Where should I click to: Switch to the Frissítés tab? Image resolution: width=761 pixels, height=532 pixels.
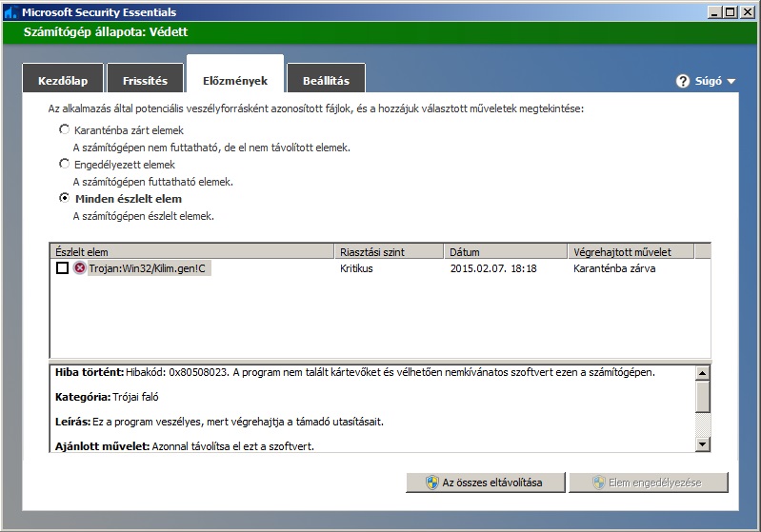(x=145, y=81)
